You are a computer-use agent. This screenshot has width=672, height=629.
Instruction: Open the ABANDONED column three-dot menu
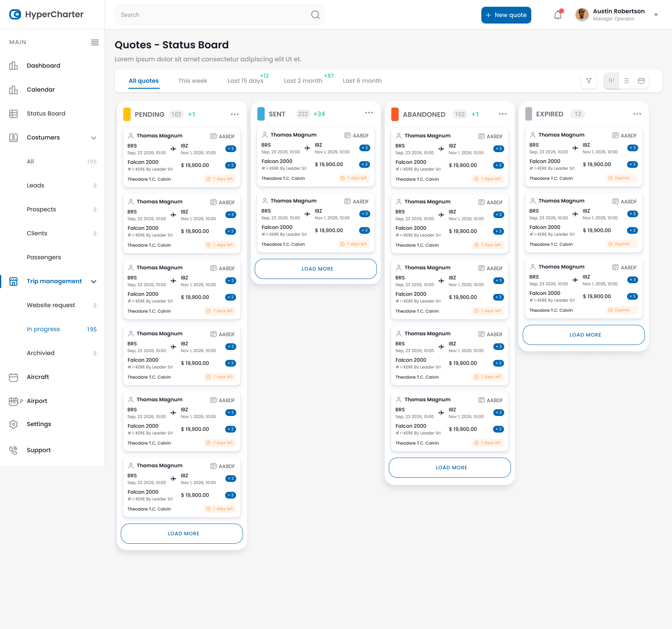tap(503, 114)
